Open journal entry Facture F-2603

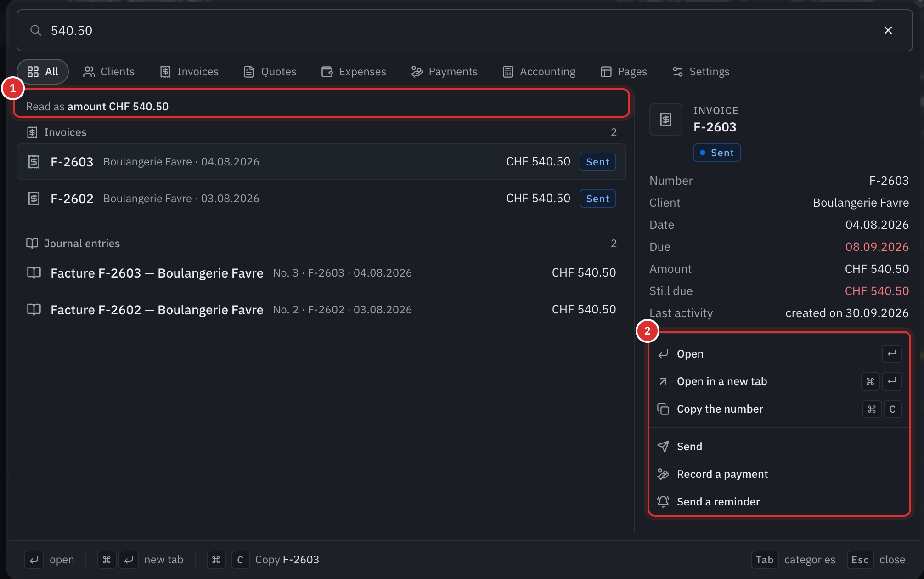321,273
